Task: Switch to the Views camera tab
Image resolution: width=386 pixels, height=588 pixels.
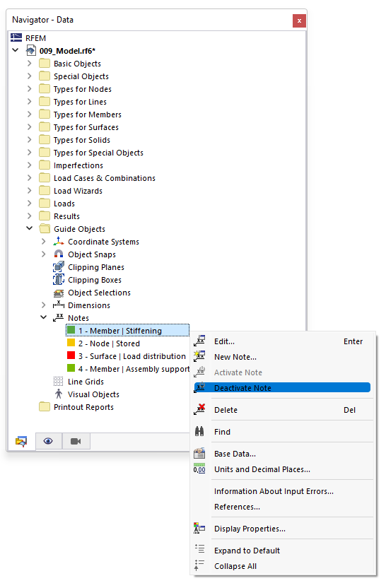Action: (x=76, y=441)
